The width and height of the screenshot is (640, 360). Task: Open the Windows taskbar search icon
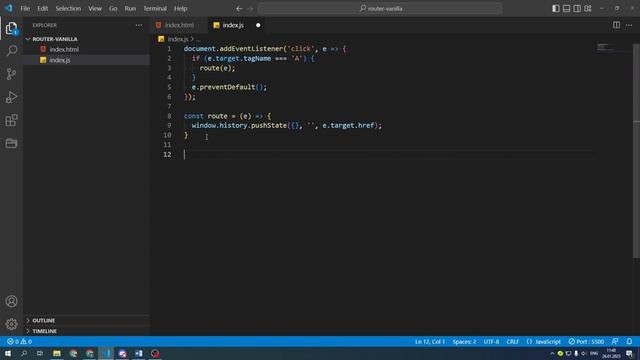(x=24, y=353)
